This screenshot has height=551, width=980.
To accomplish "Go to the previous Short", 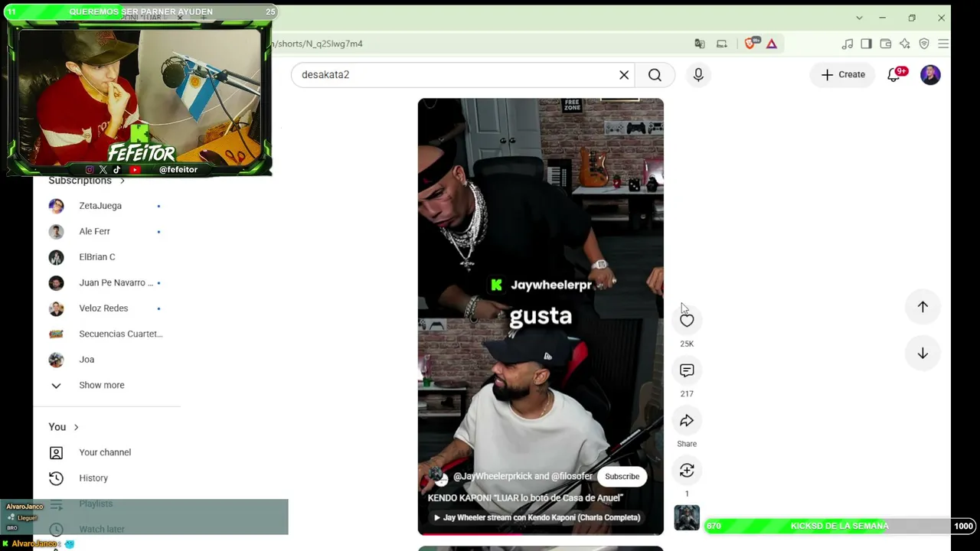I will [923, 307].
